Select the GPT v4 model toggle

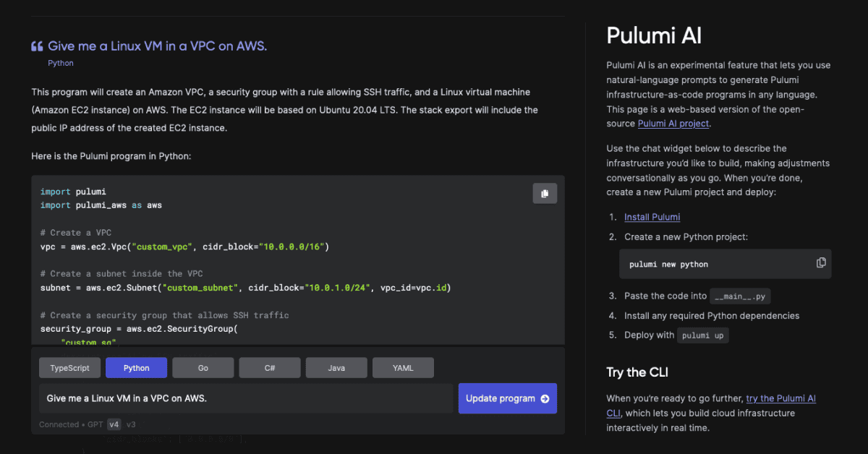point(114,424)
